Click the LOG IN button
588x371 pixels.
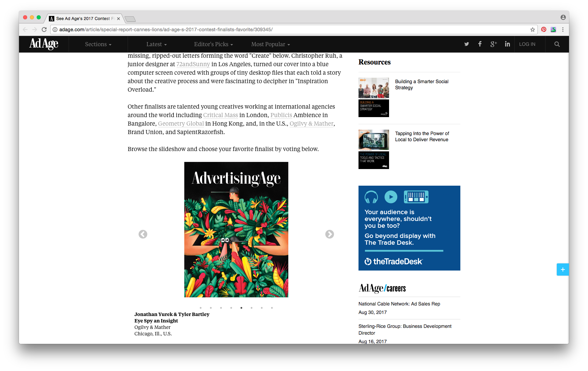pos(527,44)
